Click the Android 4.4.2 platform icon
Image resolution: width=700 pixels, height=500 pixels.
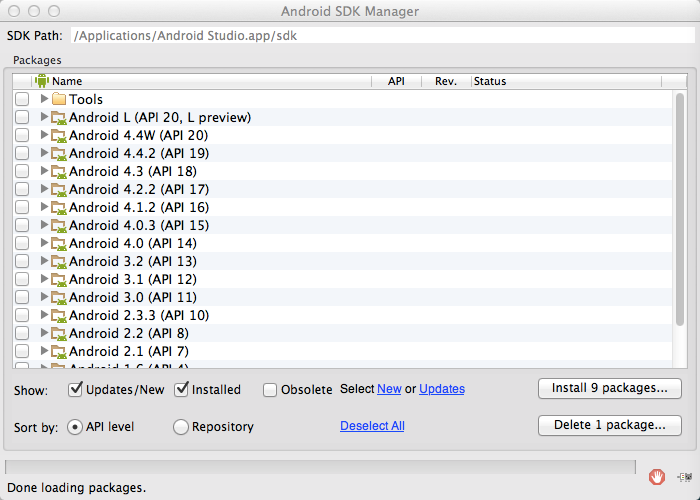point(59,153)
